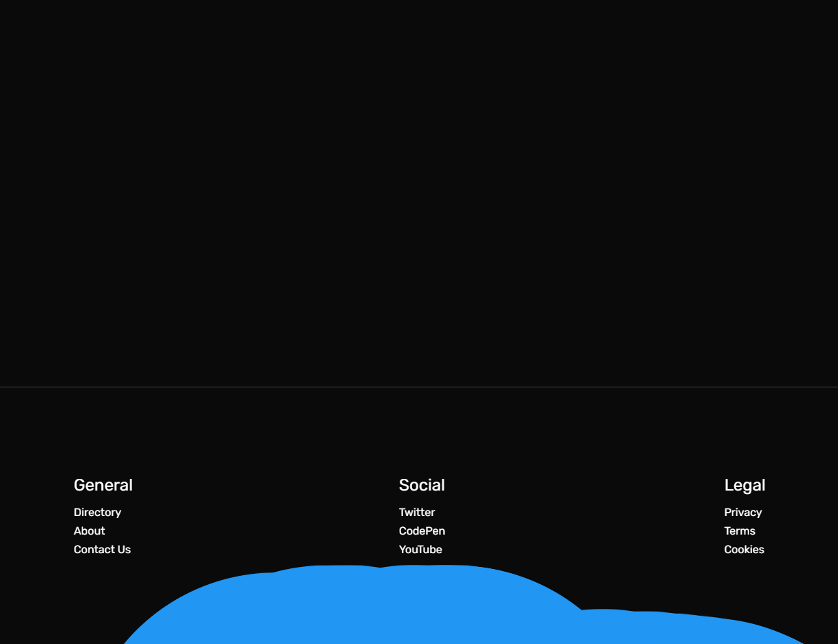Click the Social column heading
The width and height of the screenshot is (838, 644).
pyautogui.click(x=422, y=485)
